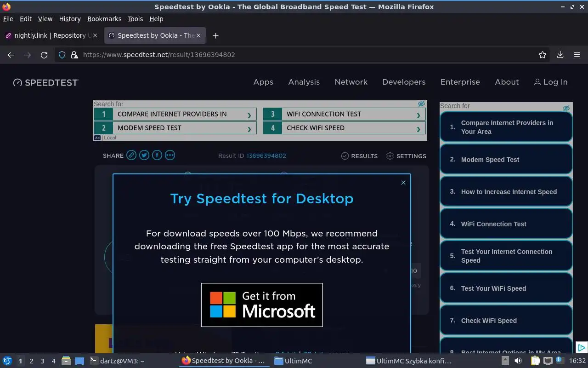Share result on Twitter

click(144, 155)
